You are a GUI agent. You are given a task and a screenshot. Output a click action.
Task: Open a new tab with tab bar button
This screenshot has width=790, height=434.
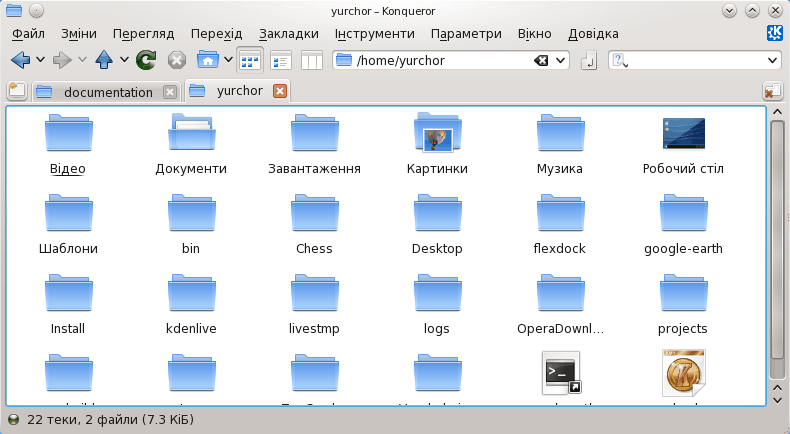tap(15, 91)
